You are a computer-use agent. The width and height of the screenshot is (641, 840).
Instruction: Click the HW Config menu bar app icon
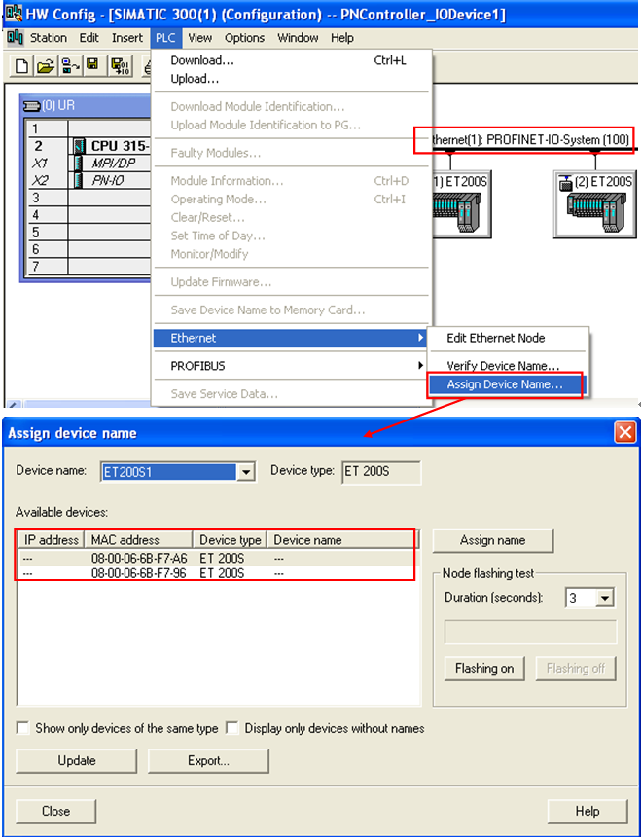click(15, 38)
